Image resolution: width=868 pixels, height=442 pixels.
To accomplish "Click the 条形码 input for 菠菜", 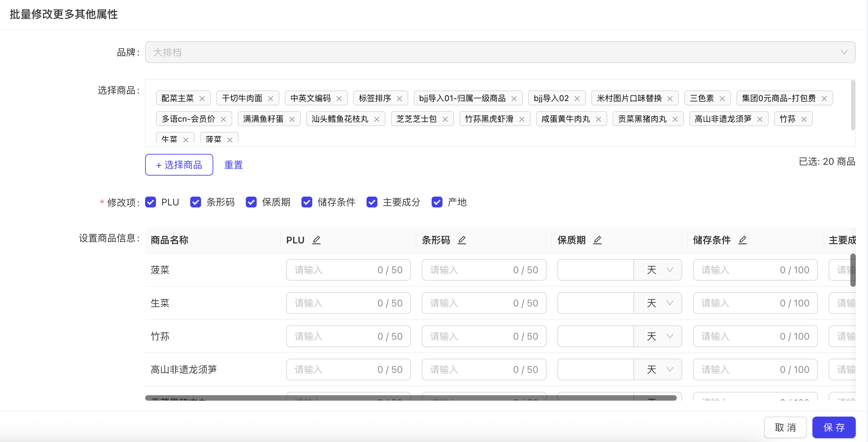I will (x=484, y=270).
